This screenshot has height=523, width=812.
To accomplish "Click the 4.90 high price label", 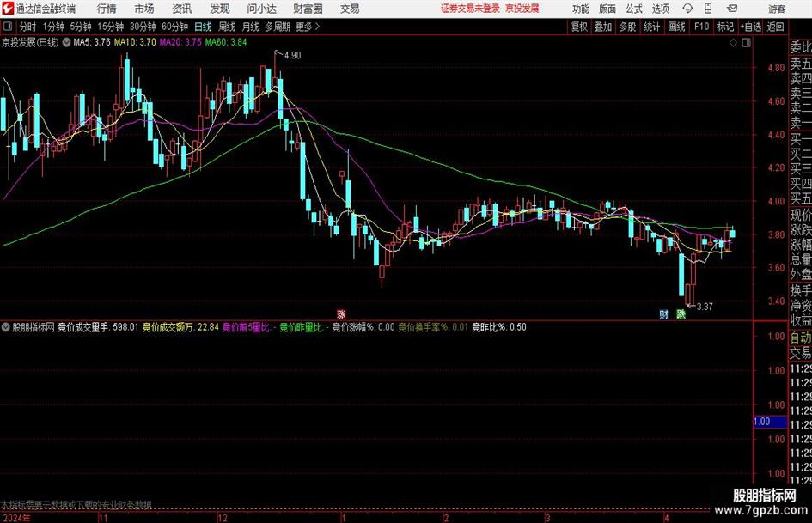I will click(293, 56).
